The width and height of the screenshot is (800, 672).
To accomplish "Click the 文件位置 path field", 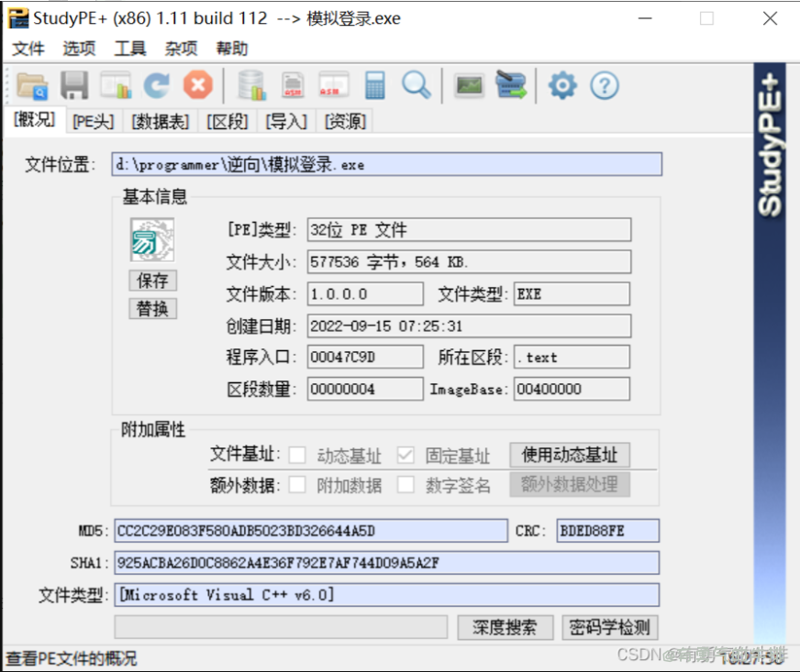I will pos(387,164).
